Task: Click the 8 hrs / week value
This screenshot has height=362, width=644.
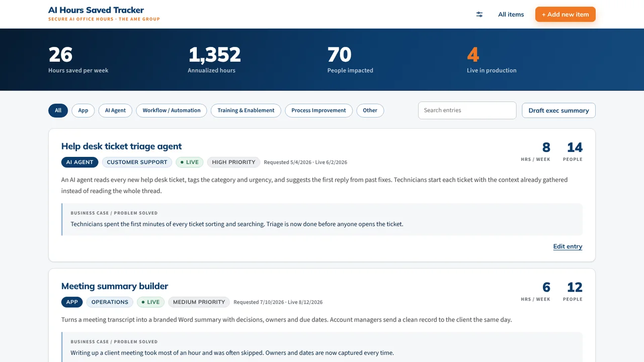Action: [546, 147]
